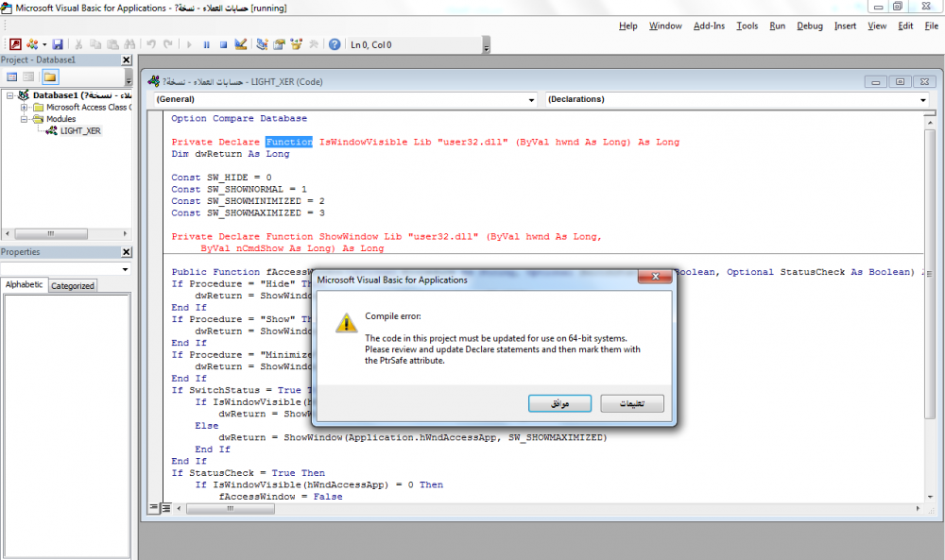This screenshot has width=945, height=560.
Task: Open standard toolbar options arrow
Action: tap(487, 45)
